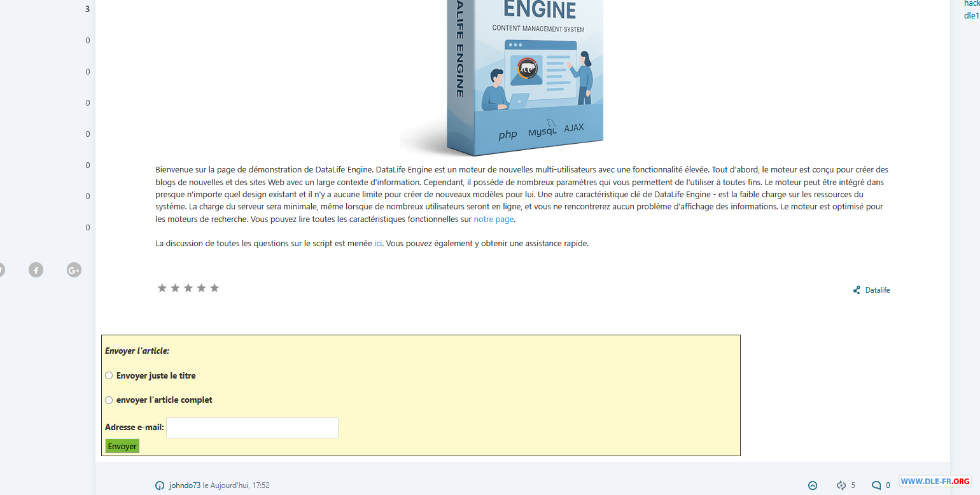The height and width of the screenshot is (495, 980).
Task: Open the 'notre page' link
Action: [493, 219]
